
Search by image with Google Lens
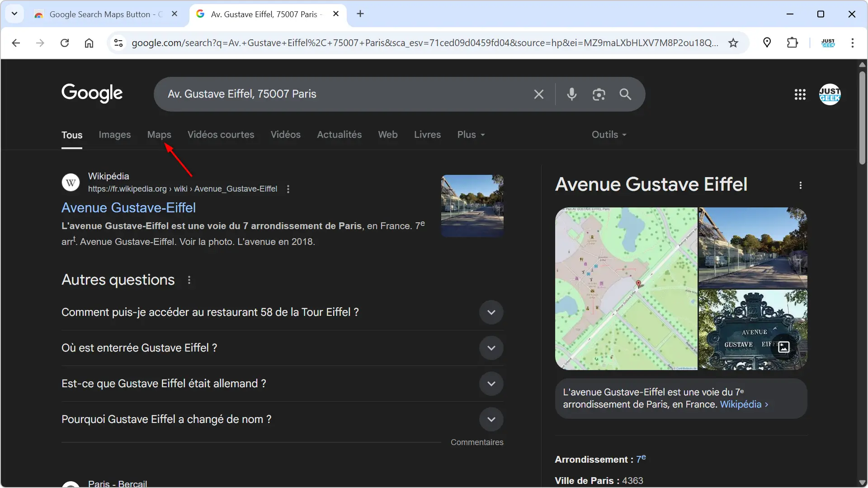599,94
